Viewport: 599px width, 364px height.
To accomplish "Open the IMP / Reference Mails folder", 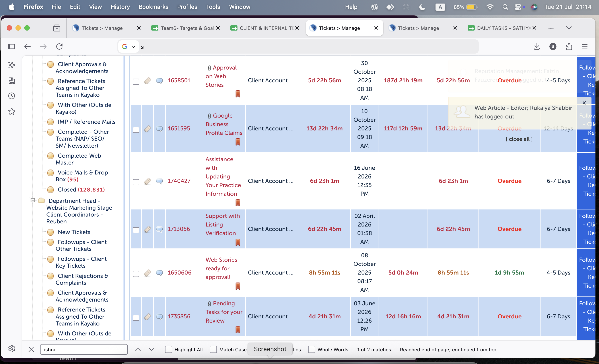I will tap(87, 122).
